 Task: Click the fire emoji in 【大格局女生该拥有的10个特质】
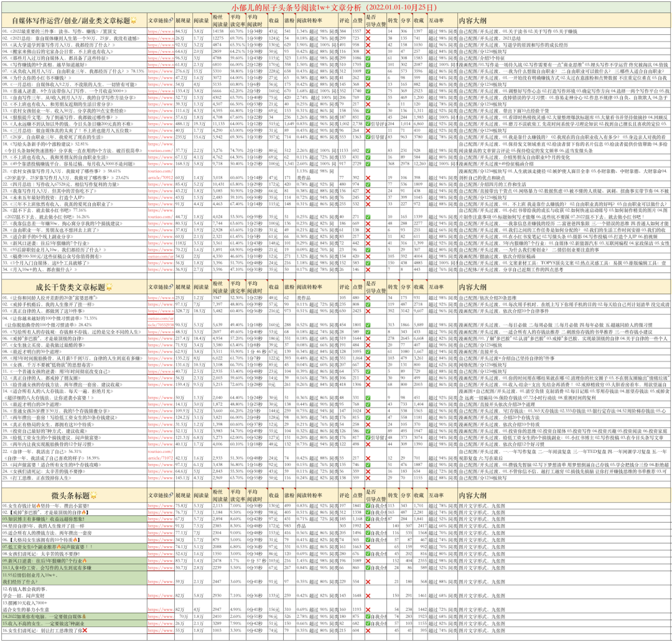[x=75, y=539]
